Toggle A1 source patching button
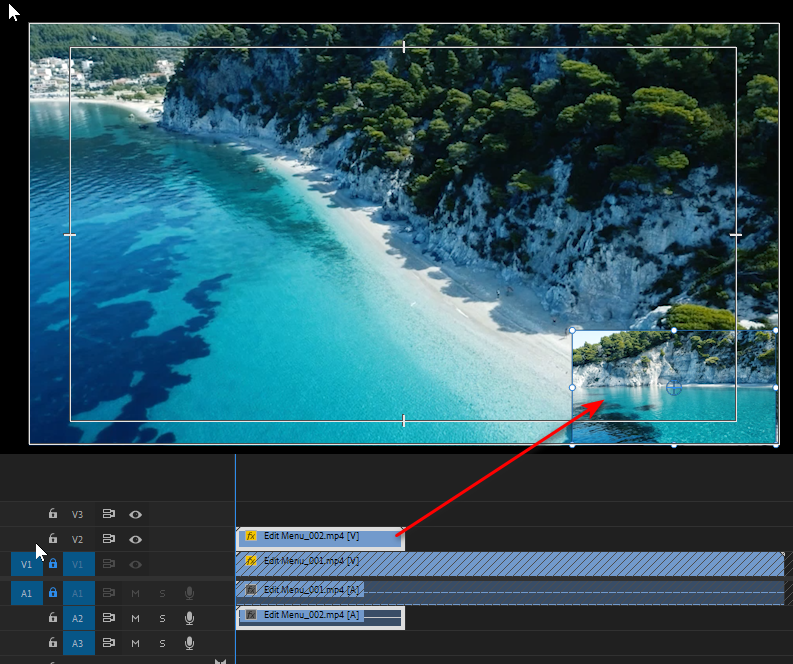 point(27,593)
